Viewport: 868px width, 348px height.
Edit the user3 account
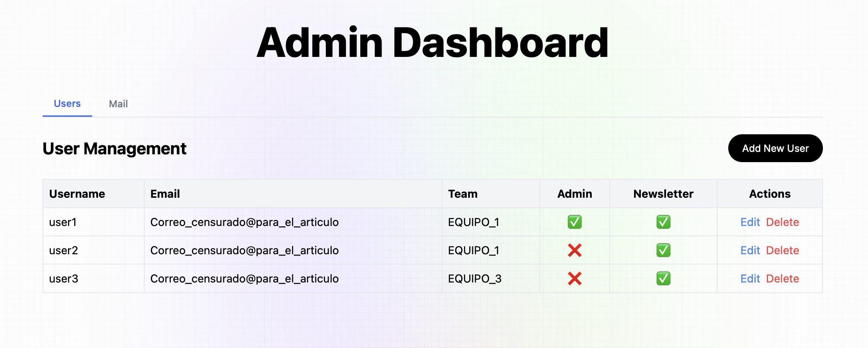pyautogui.click(x=750, y=278)
